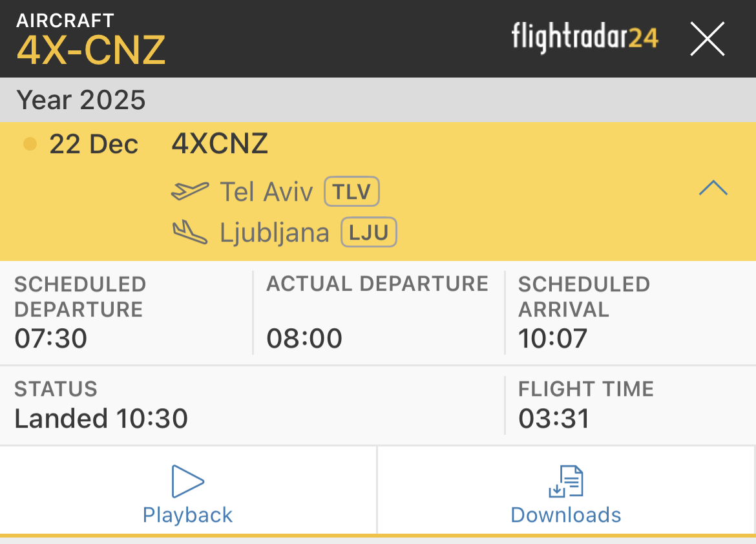Click the departure airplane icon beside Tel Aviv

pyautogui.click(x=189, y=189)
